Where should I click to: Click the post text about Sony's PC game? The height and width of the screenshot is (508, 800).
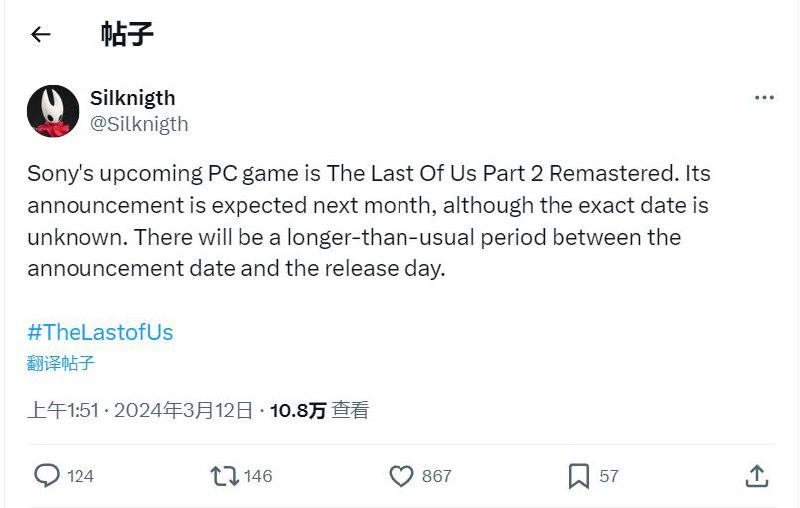pyautogui.click(x=368, y=221)
